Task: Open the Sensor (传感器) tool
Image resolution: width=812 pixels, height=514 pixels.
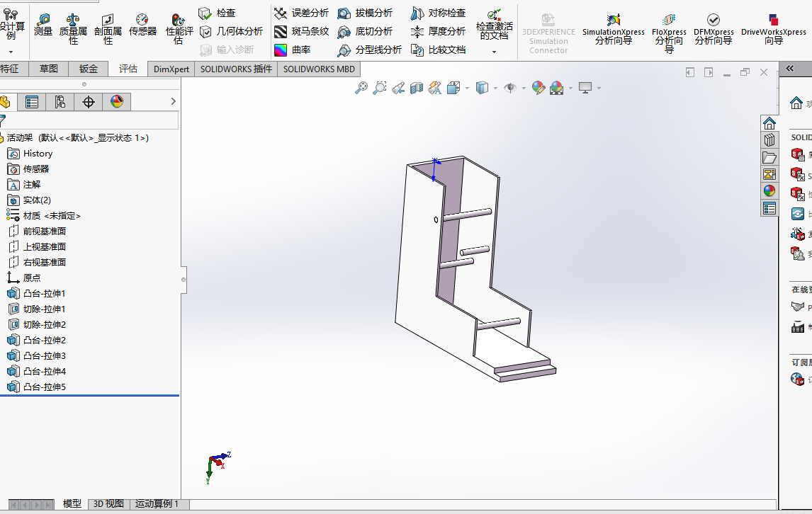Action: 142,25
